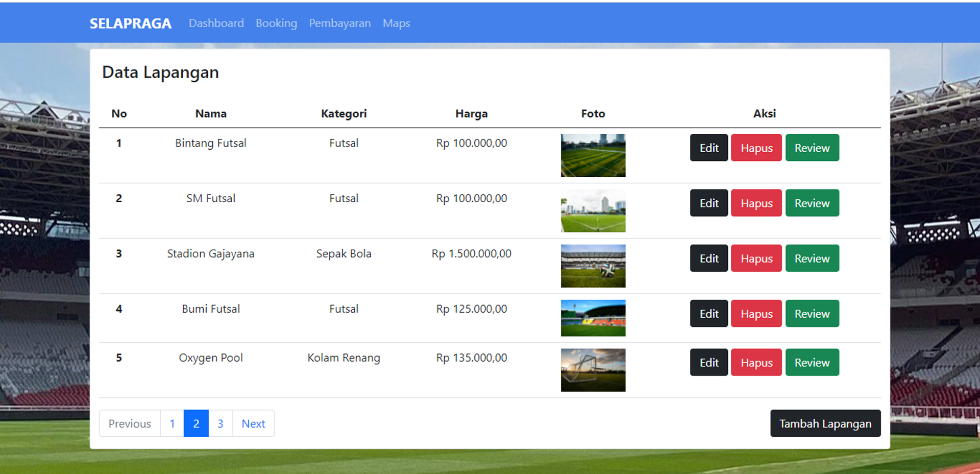Go to the Booking page
This screenshot has width=980, height=474.
(x=276, y=23)
